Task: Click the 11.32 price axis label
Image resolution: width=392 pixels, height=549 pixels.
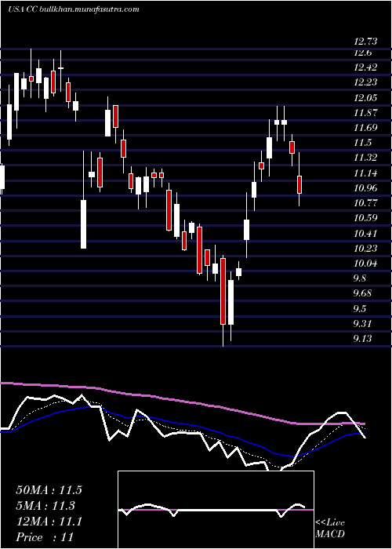Action: click(365, 158)
